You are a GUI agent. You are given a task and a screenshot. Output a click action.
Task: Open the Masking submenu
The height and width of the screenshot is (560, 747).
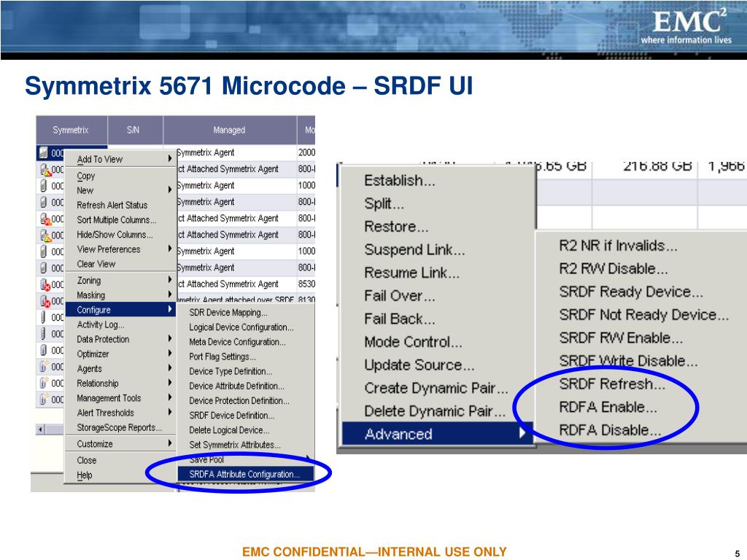point(120,295)
